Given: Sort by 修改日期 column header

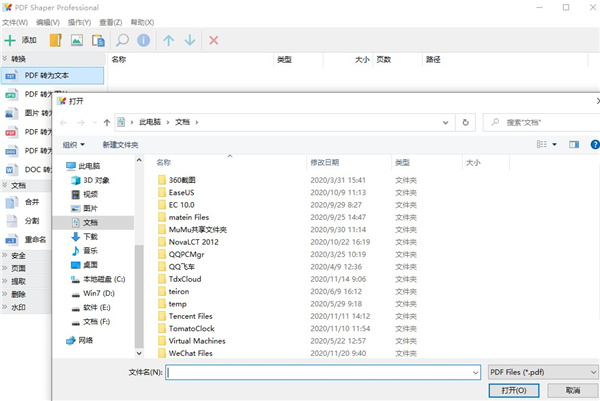Looking at the screenshot, I should (324, 163).
